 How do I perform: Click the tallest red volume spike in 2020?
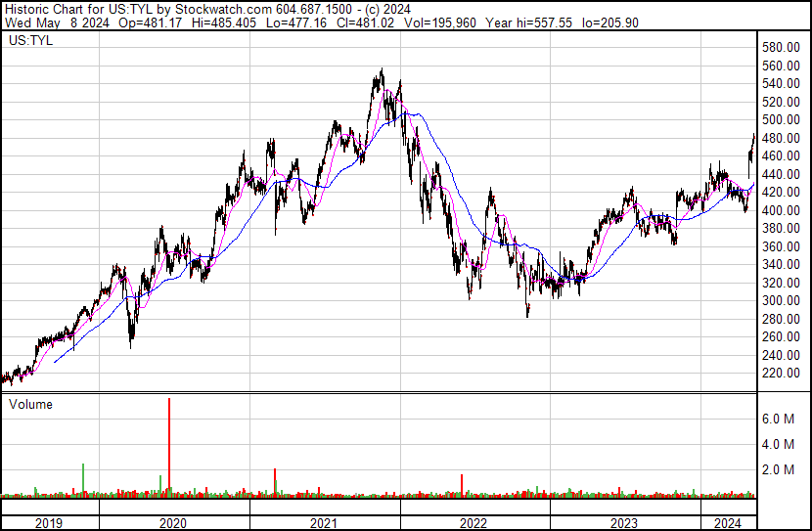tap(169, 448)
